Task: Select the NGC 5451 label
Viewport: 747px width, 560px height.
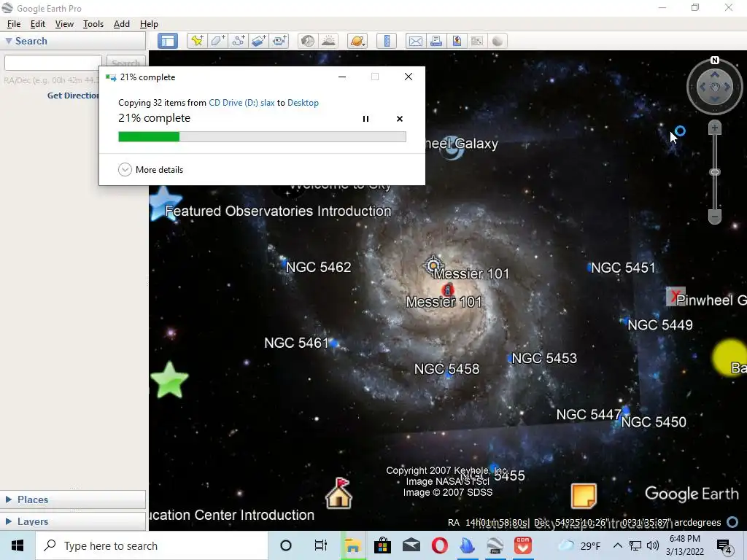Action: point(623,268)
